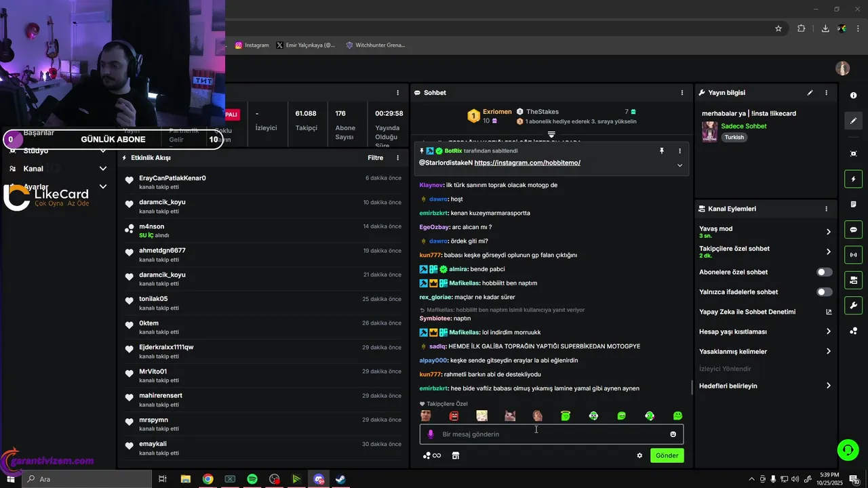This screenshot has height=488, width=868.
Task: Toggle the lightning bolt activity icon in the right sidebar
Action: click(x=854, y=179)
